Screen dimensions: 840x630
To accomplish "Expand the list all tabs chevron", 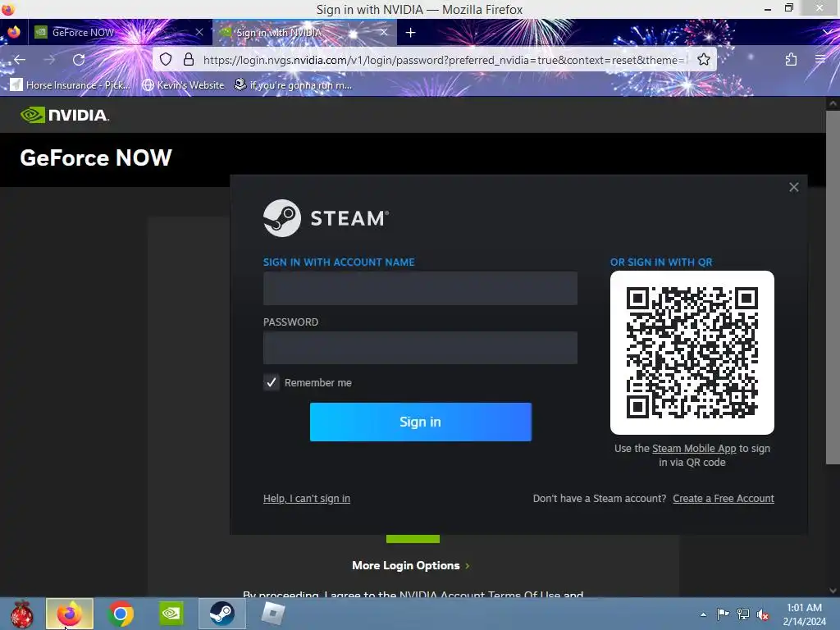I will [828, 33].
